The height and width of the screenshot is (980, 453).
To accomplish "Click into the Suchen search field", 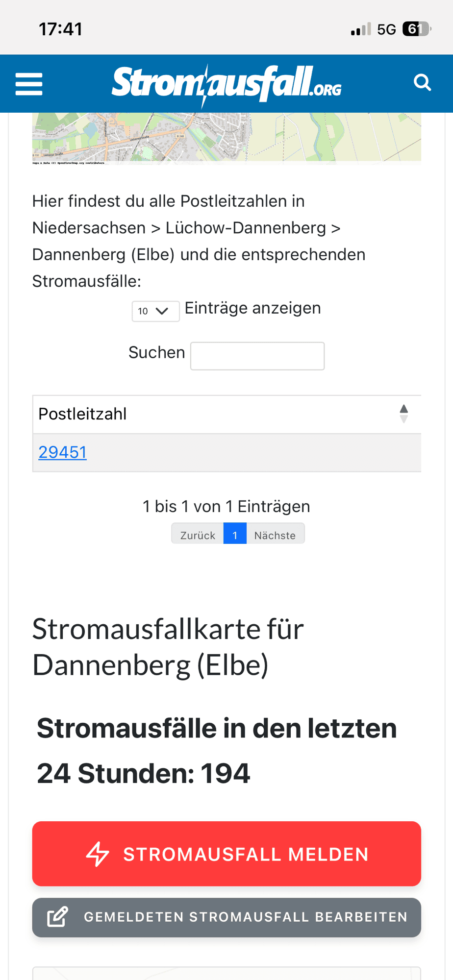I will click(x=257, y=355).
